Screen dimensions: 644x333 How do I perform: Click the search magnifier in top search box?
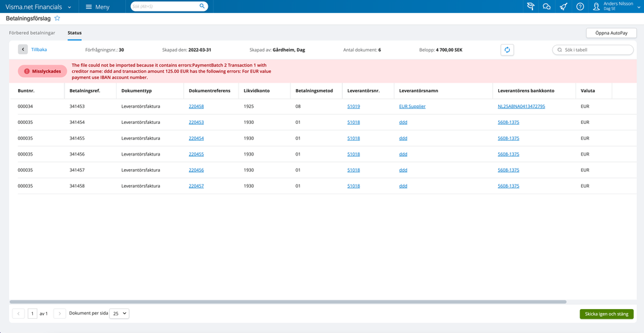202,6
